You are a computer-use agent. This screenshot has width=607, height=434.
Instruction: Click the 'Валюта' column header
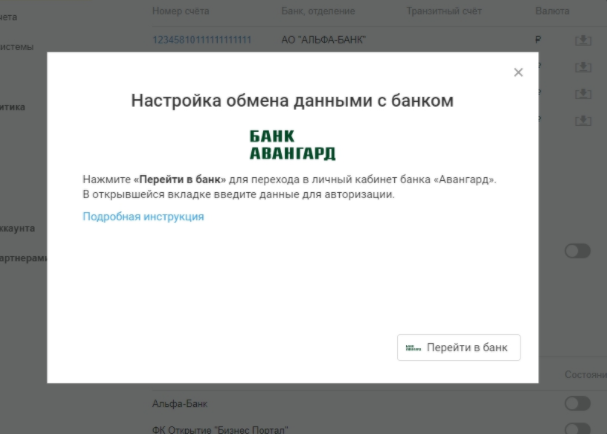pyautogui.click(x=552, y=11)
